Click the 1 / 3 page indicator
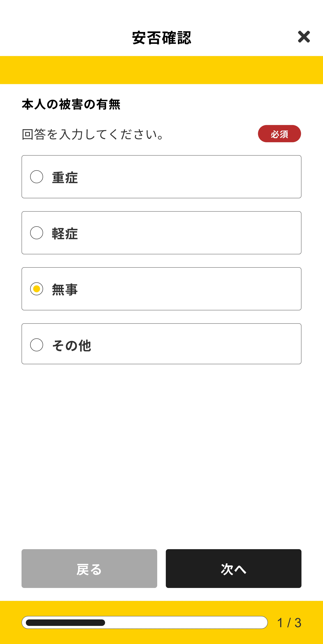The height and width of the screenshot is (644, 323). pos(289,622)
